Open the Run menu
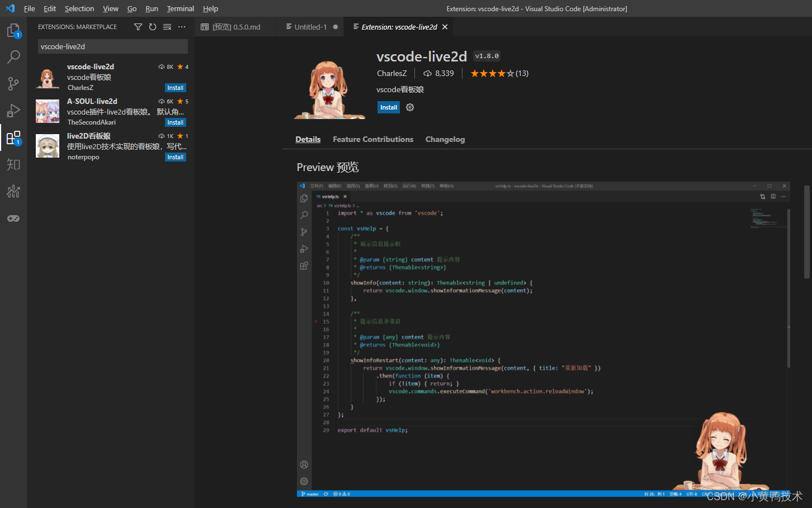Screen dimensions: 812x508 (x=152, y=8)
